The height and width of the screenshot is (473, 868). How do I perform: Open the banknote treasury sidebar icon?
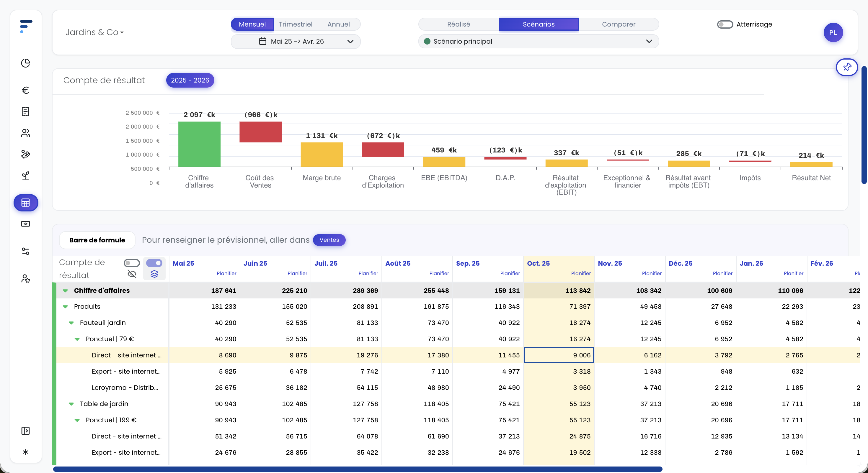[26, 224]
